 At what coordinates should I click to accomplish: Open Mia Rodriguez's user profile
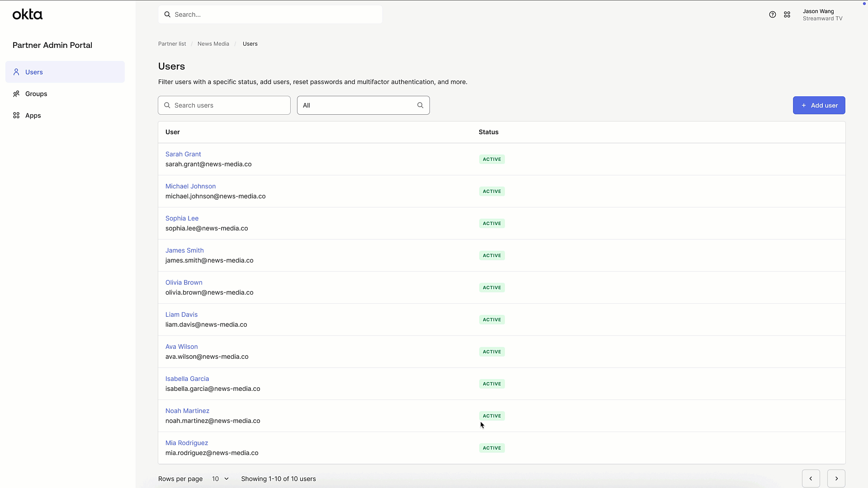186,442
